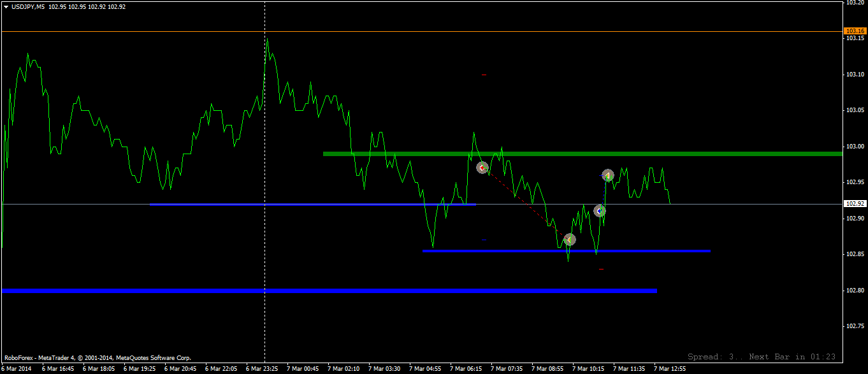
Task: Click the "6 Mar 2014" date label
Action: [16, 368]
